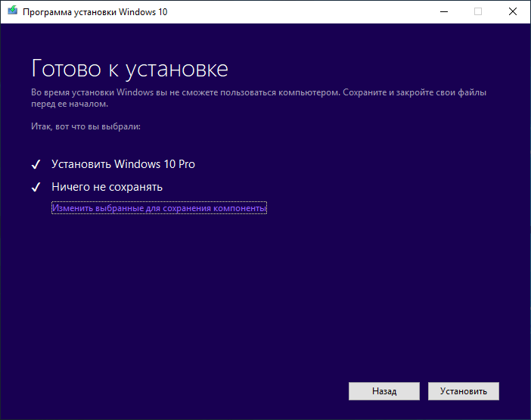The height and width of the screenshot is (420, 531).
Task: Go back with the Назад button
Action: (x=384, y=391)
